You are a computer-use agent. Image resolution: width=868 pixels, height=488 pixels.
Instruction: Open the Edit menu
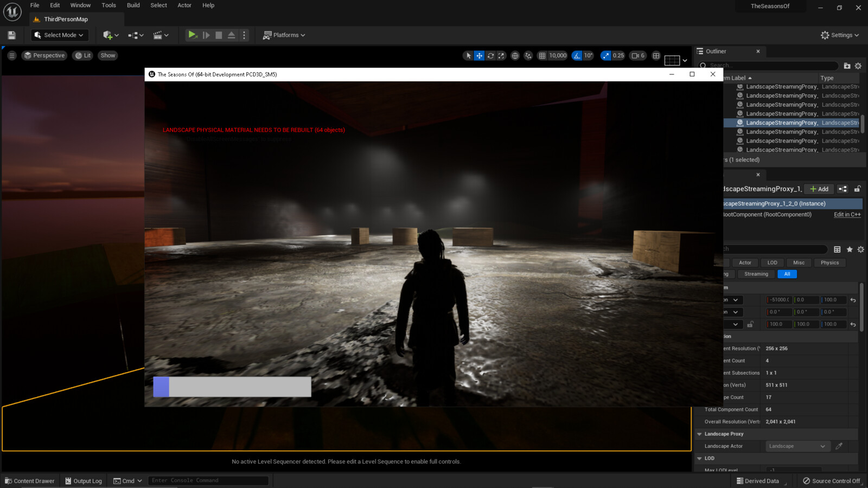pos(55,5)
